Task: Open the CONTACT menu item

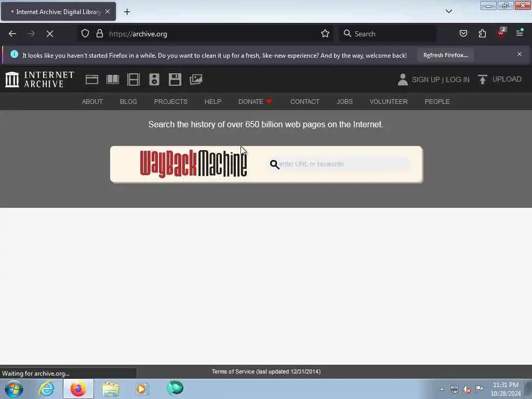Action: [x=304, y=101]
